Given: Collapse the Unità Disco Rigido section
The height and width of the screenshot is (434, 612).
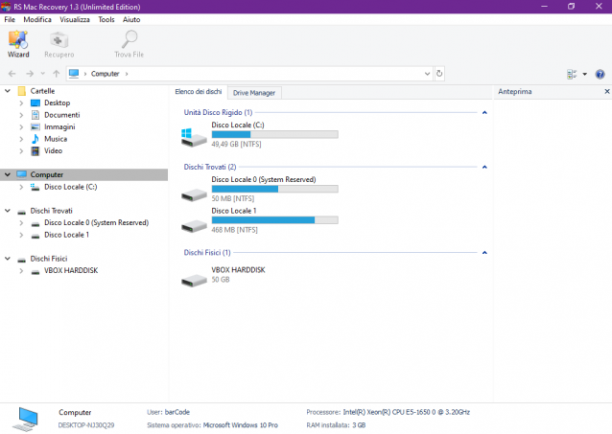Looking at the screenshot, I should [484, 112].
